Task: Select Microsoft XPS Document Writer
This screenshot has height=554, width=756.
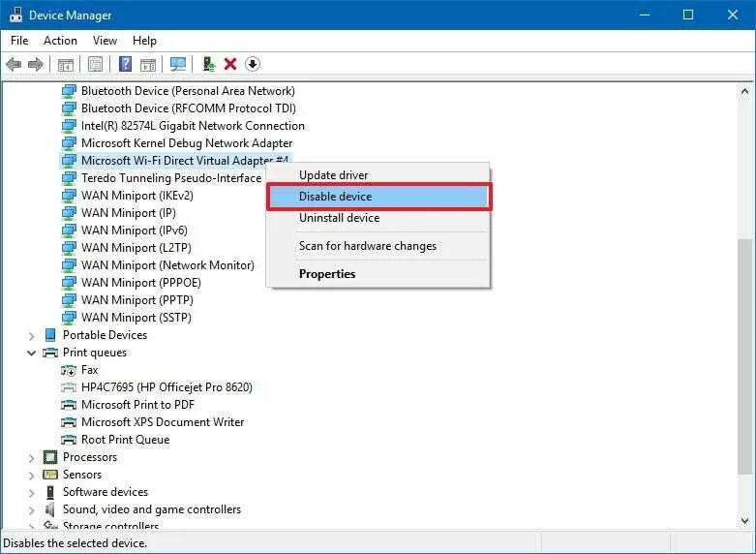Action: tap(163, 422)
